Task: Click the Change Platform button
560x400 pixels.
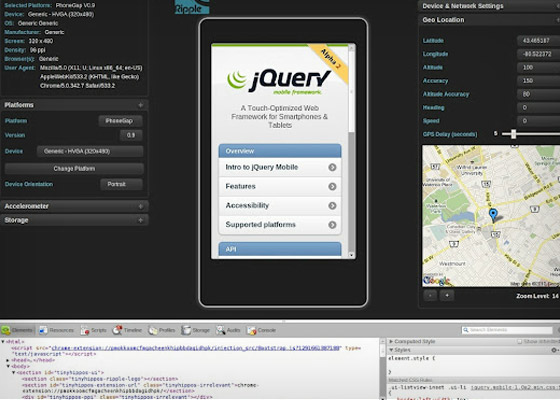Action: [x=74, y=169]
